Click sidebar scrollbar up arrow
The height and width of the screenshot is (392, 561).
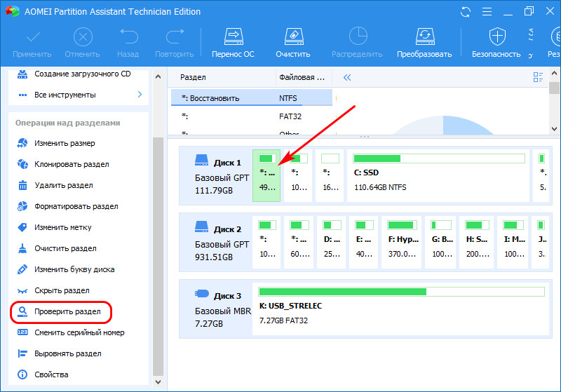(158, 76)
